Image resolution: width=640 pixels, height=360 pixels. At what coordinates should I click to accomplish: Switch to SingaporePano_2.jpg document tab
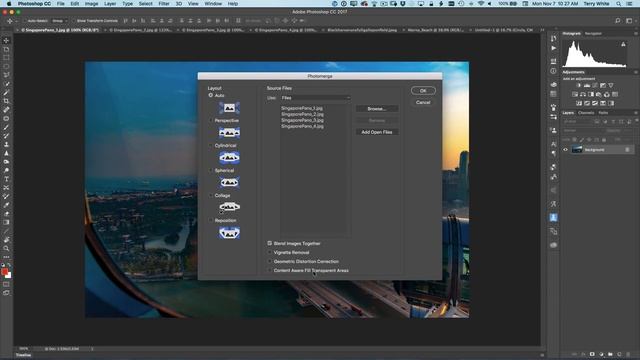click(141, 30)
